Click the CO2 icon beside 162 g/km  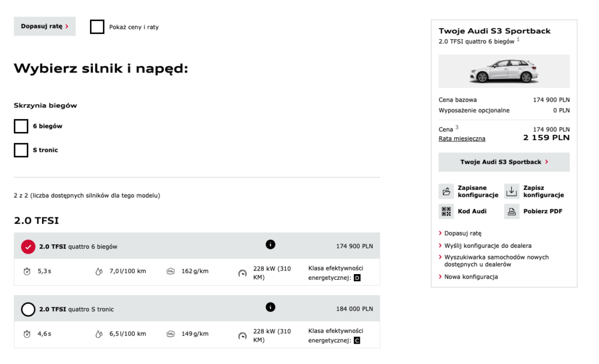tap(171, 271)
